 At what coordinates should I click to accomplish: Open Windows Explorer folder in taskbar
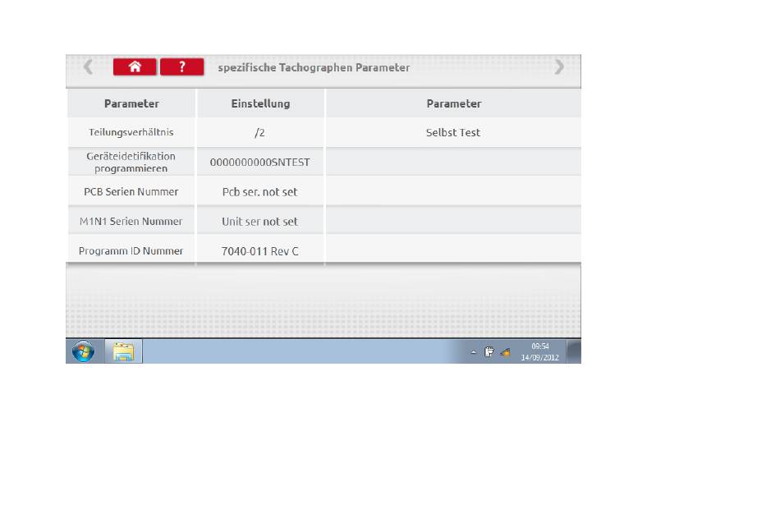(x=123, y=351)
